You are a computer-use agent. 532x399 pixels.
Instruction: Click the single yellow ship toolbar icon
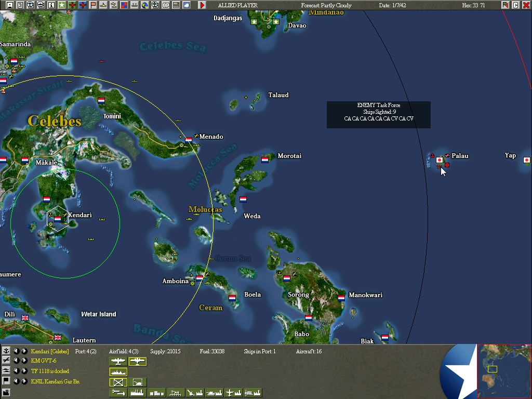(103, 5)
